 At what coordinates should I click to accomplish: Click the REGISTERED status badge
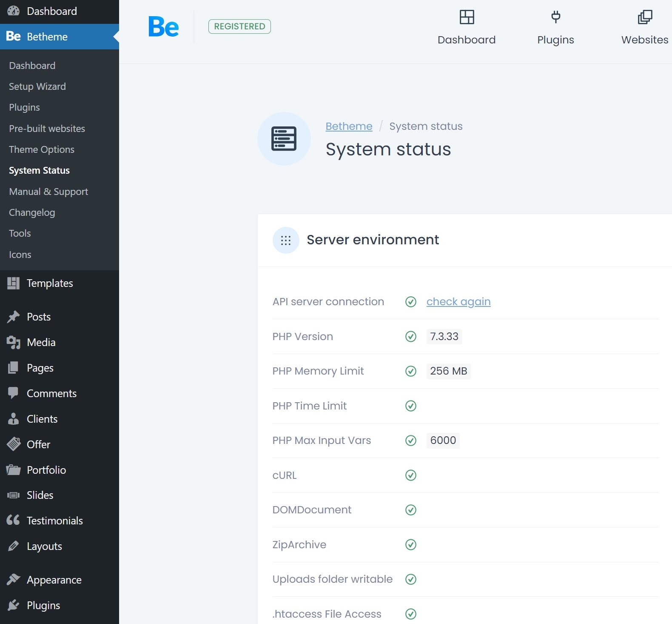[x=239, y=26]
